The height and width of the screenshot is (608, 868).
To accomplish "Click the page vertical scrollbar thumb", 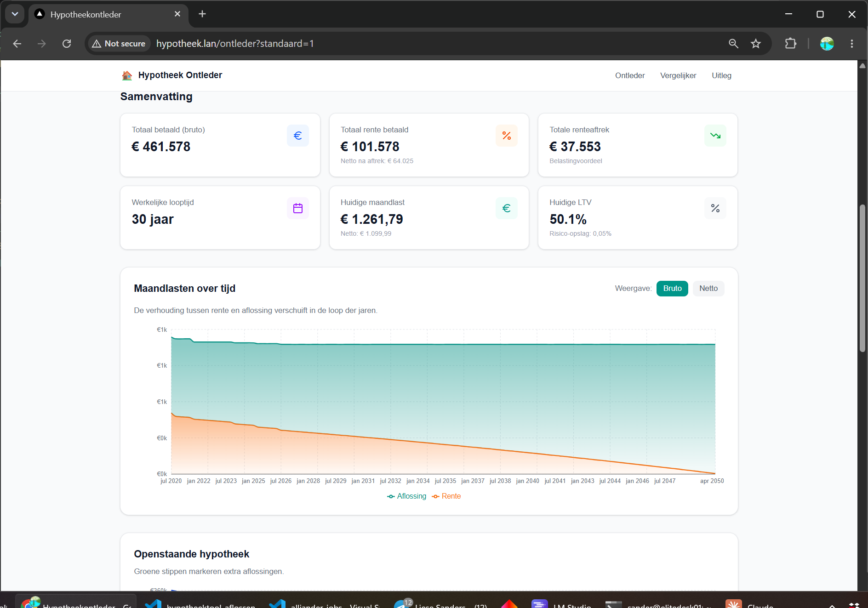I will coord(862,278).
